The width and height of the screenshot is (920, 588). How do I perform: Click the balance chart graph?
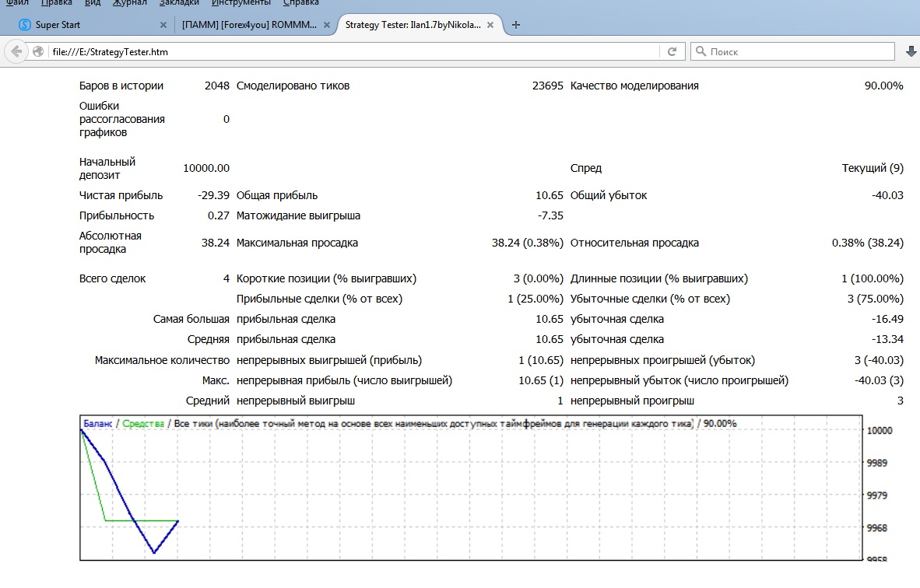coord(471,488)
